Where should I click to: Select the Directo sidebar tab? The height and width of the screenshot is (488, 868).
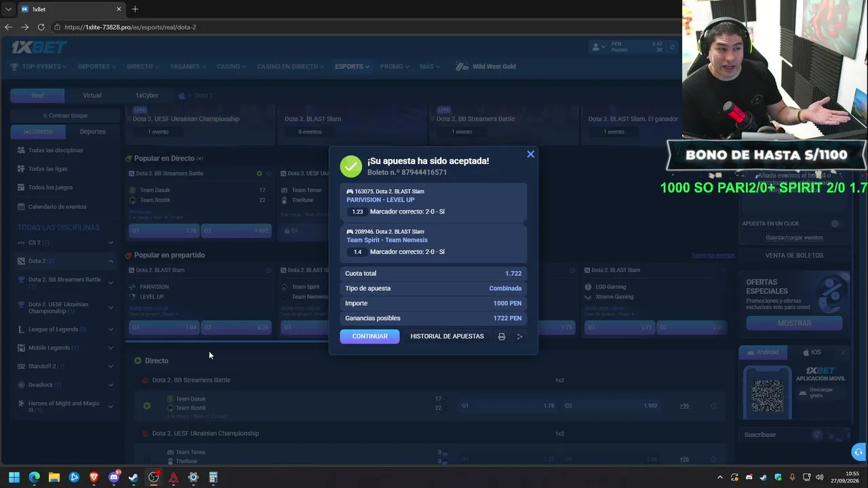tap(38, 131)
